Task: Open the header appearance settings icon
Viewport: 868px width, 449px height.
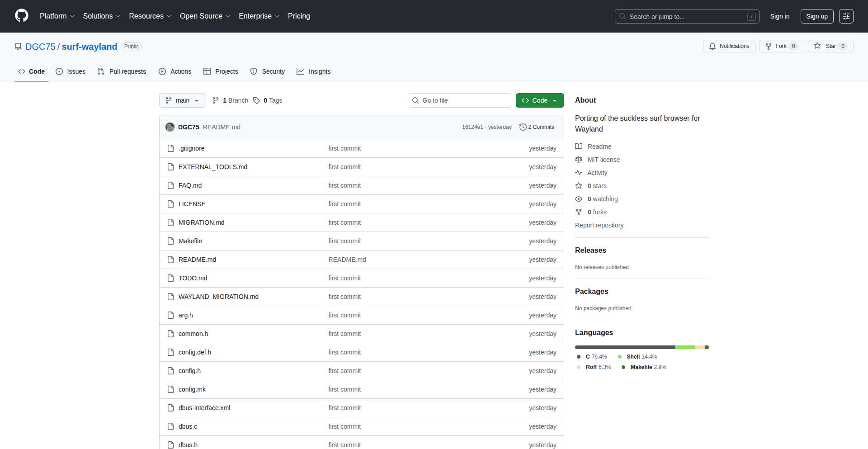Action: (846, 16)
